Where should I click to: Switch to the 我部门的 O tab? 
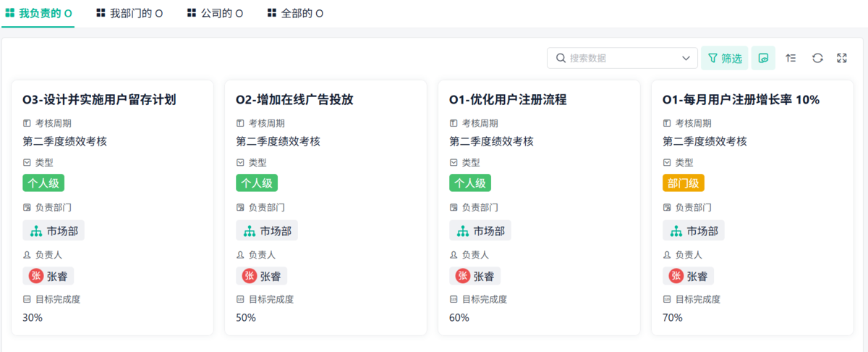point(129,13)
